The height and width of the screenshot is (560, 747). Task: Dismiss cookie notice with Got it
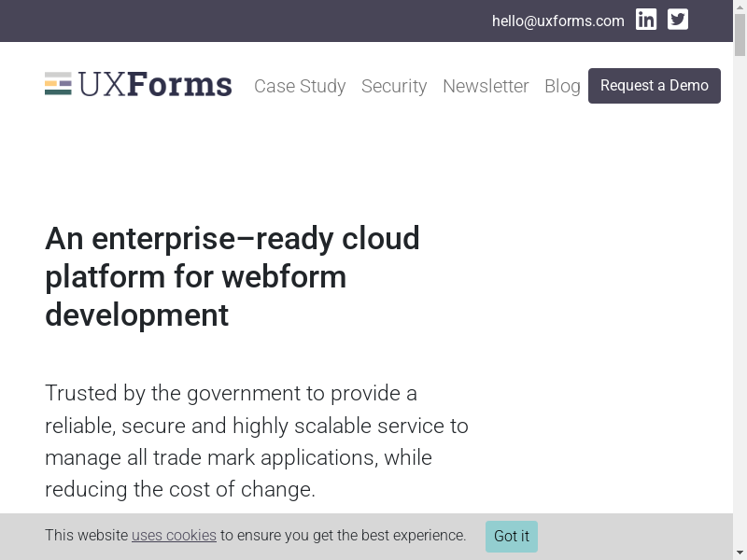click(x=512, y=536)
